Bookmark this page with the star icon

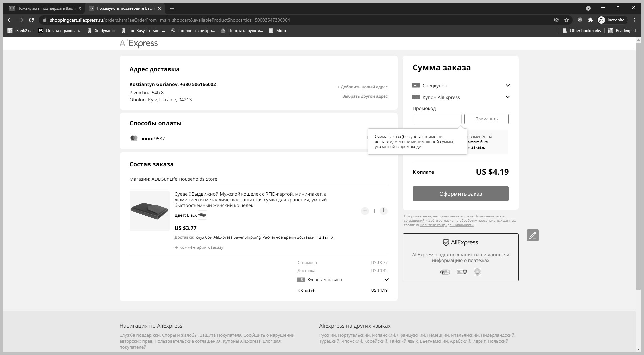click(567, 20)
